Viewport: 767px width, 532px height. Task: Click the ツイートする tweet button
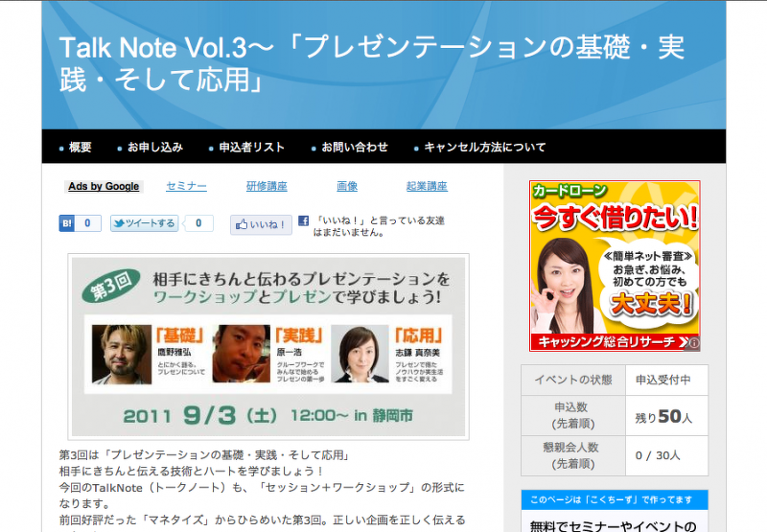145,223
